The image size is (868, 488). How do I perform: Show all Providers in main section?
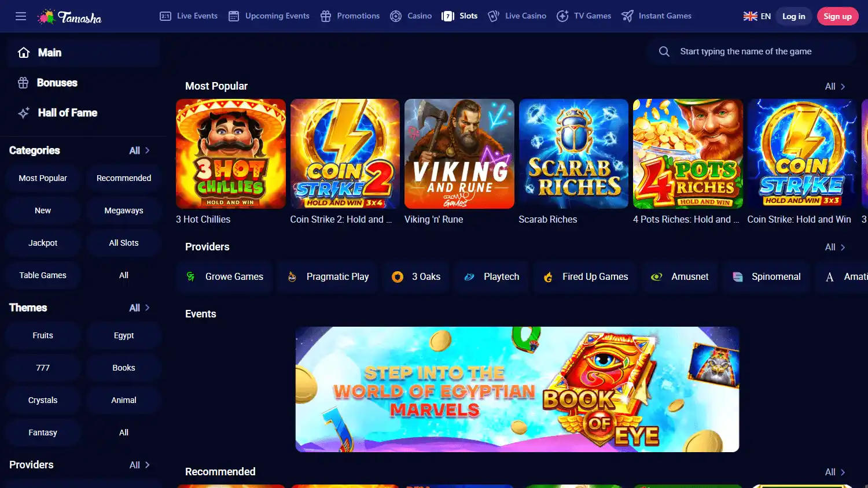(835, 247)
